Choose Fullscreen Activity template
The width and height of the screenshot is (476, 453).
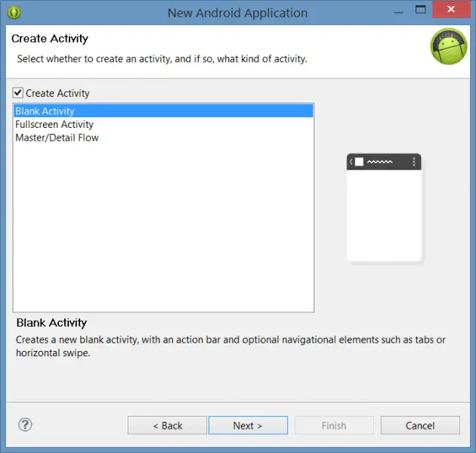pyautogui.click(x=54, y=124)
